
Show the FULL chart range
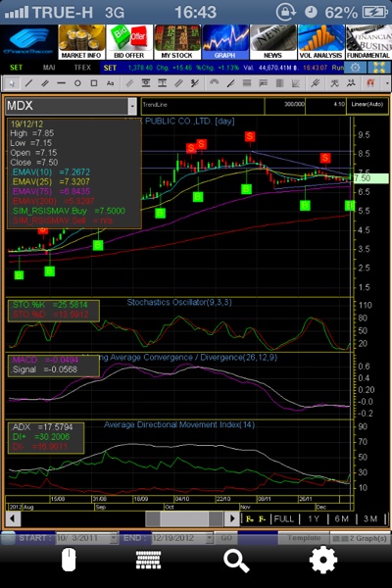click(x=284, y=519)
